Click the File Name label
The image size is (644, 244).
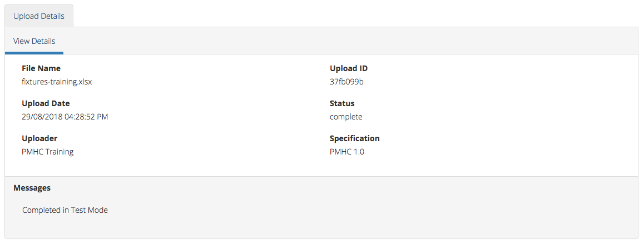(x=41, y=68)
